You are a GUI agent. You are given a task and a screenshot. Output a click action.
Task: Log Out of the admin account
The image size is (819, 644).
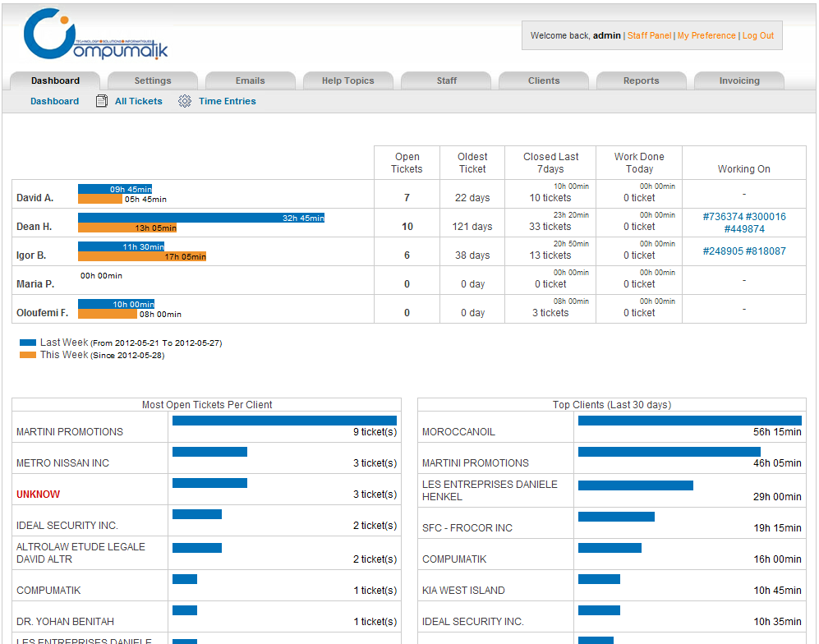(x=758, y=35)
